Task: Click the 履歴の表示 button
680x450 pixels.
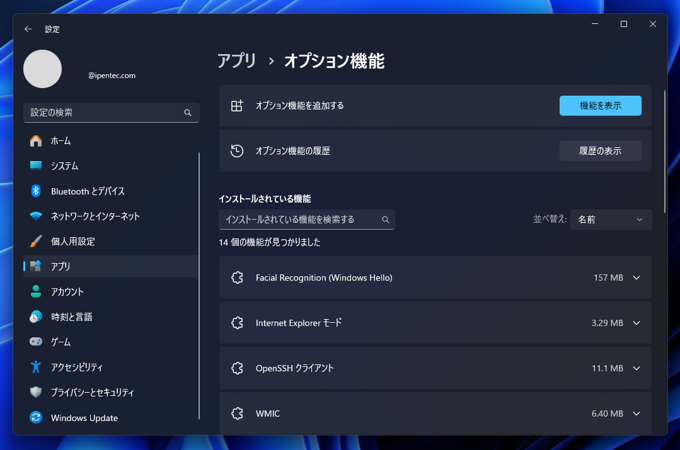Action: click(x=600, y=151)
